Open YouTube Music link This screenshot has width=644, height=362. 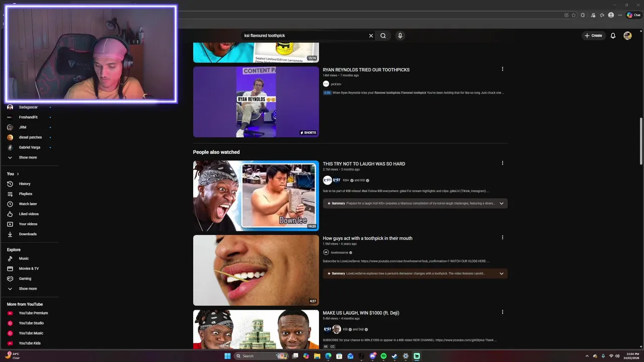click(x=30, y=333)
